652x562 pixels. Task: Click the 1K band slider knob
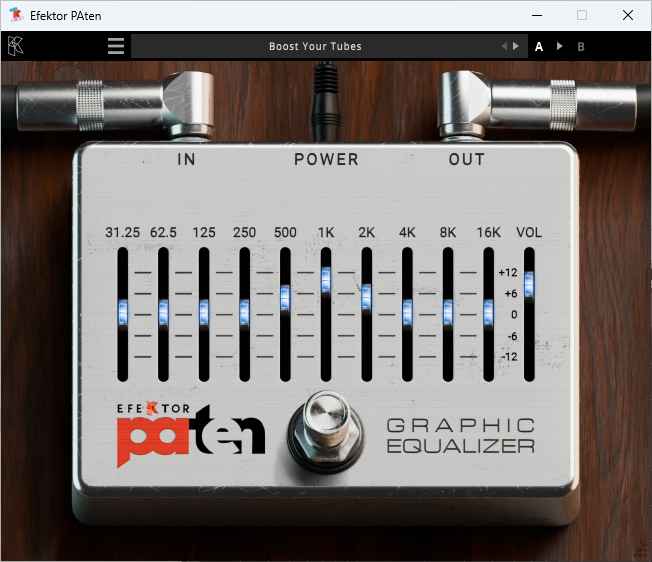pos(326,281)
